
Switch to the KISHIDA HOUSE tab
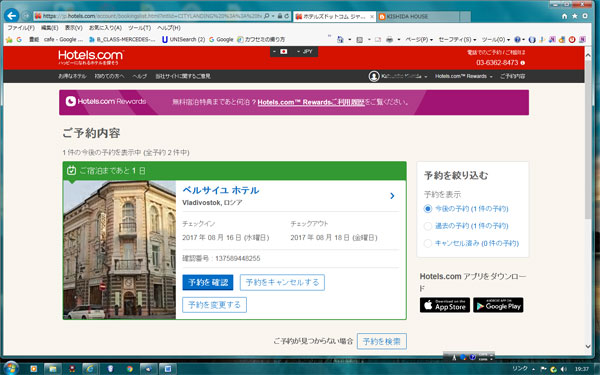pyautogui.click(x=419, y=16)
